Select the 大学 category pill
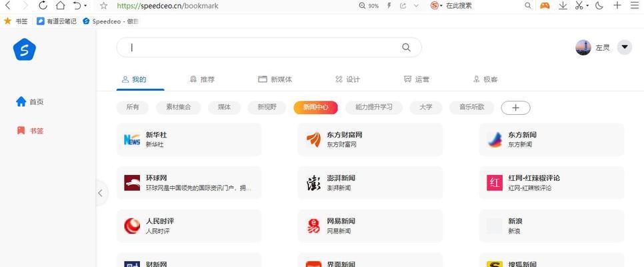Screen dimensions: 644x267 [x=426, y=107]
